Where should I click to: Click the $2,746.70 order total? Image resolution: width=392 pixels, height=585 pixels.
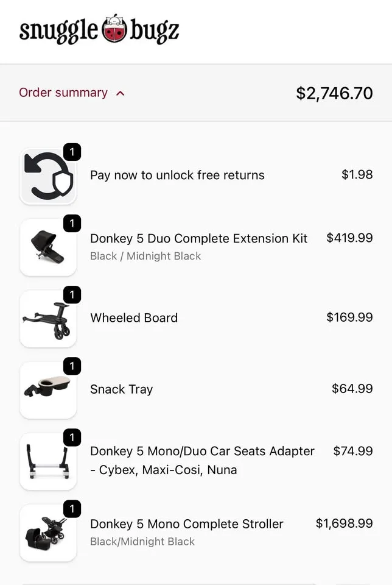click(x=334, y=93)
